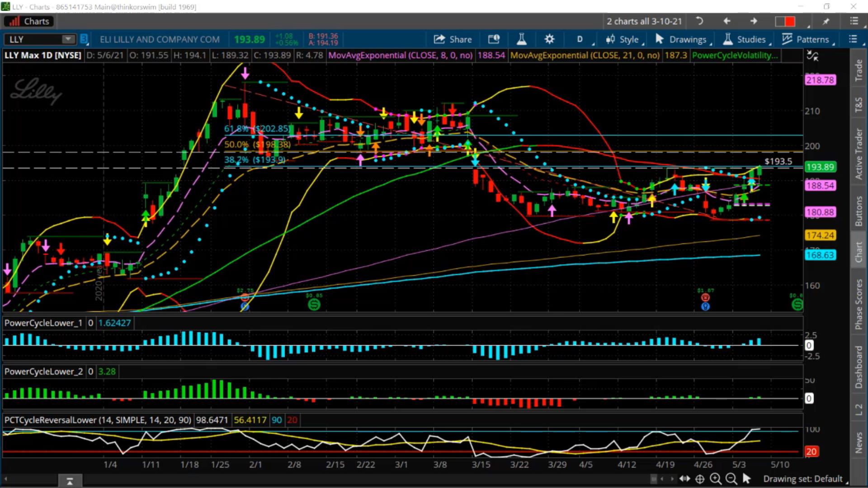The width and height of the screenshot is (868, 488).
Task: Click the zoom in magnifier icon
Action: point(715,479)
